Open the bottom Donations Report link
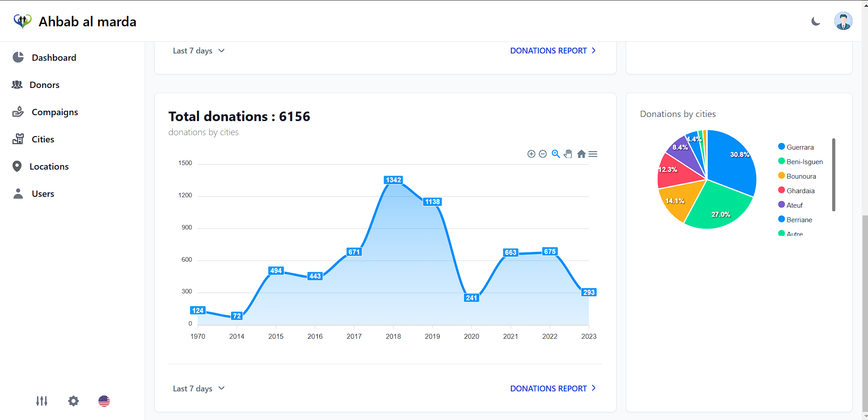Screen dimensions: 868x420 click(553, 389)
